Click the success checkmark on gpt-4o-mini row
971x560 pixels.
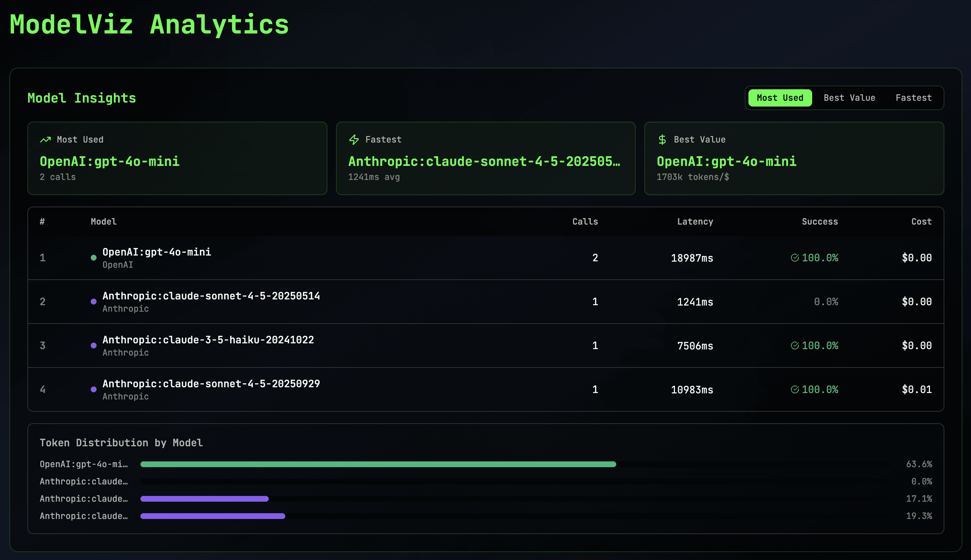pos(795,258)
